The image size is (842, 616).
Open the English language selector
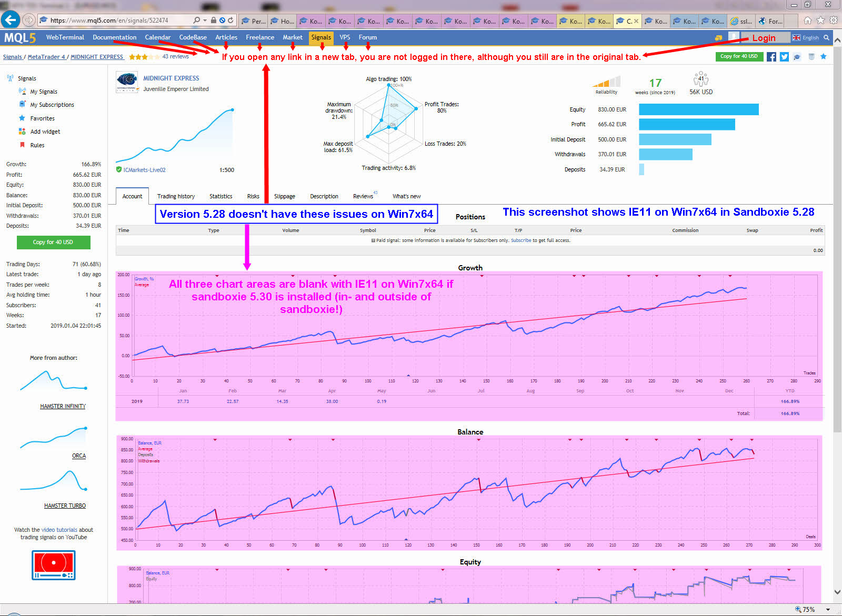tap(806, 37)
